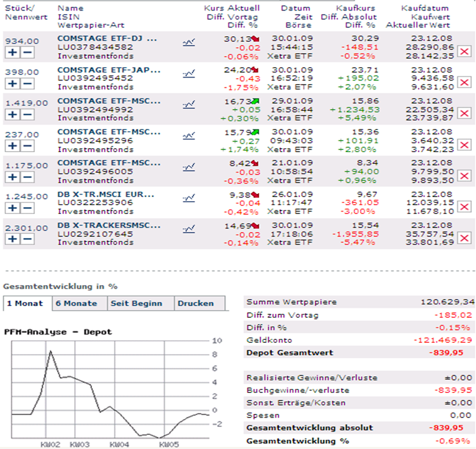Open DB X-TR.MSCI EUR fund link
476x449 pixels.
[x=105, y=194]
